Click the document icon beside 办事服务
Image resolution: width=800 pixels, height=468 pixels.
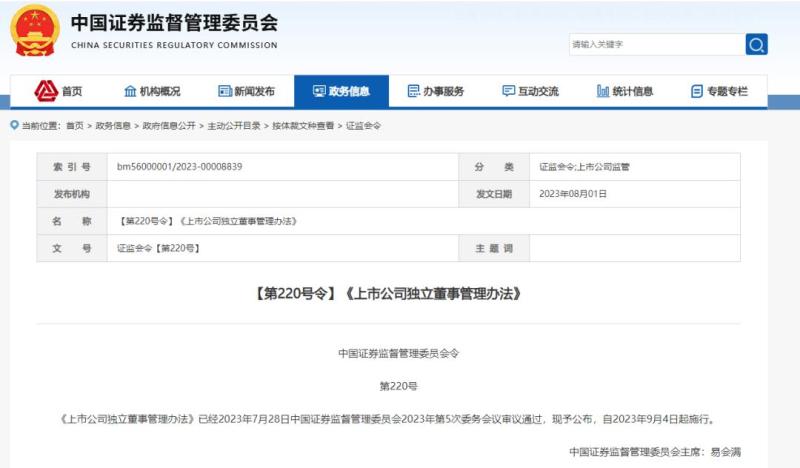point(414,91)
